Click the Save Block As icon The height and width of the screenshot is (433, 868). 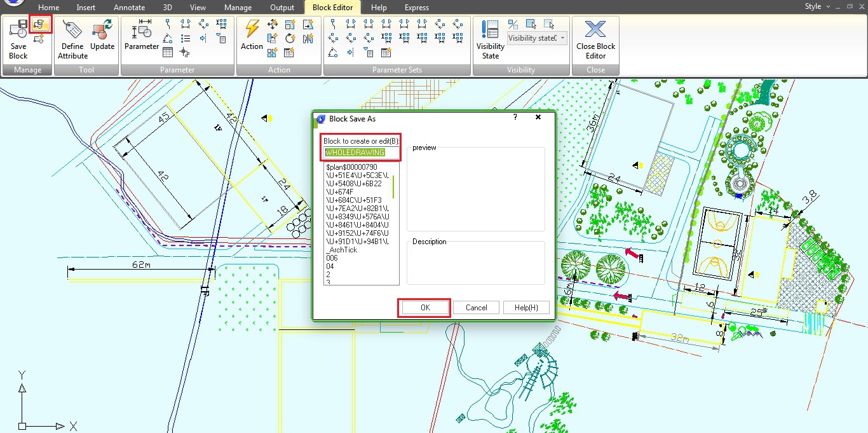(x=40, y=24)
